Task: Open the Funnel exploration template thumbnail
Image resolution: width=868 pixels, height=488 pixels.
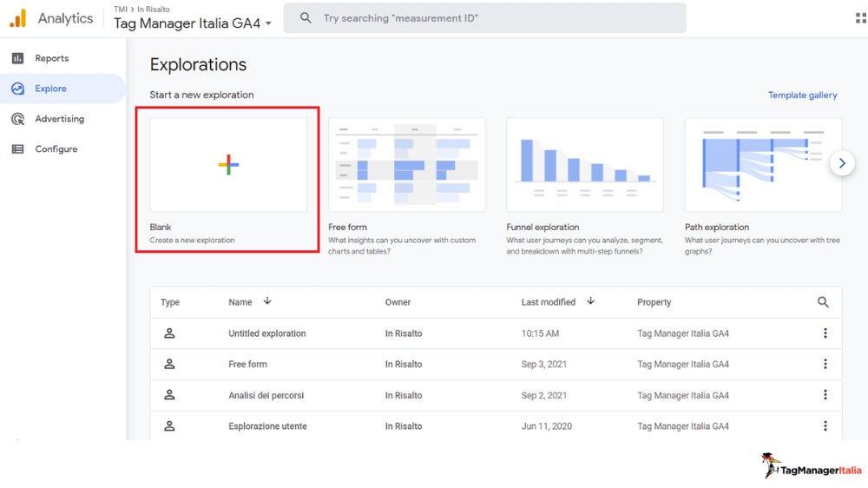Action: (x=585, y=164)
